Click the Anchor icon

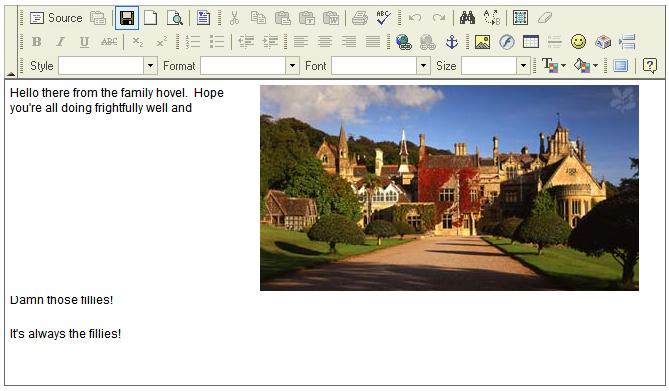[x=451, y=42]
